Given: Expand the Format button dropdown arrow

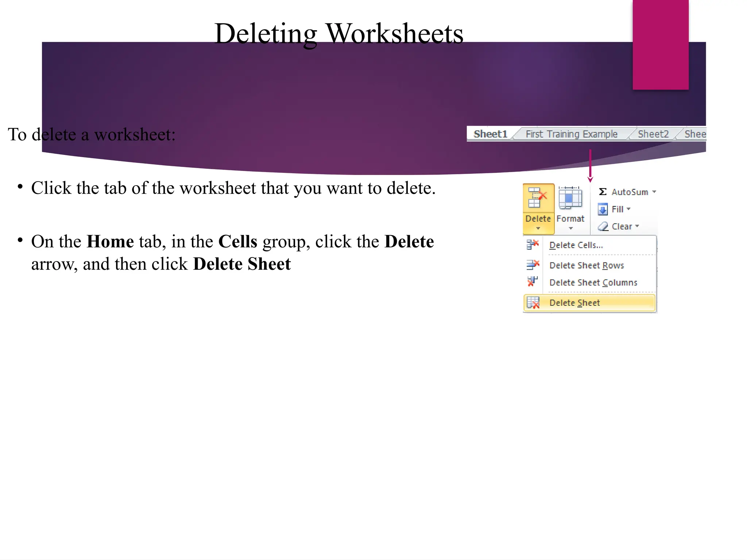Looking at the screenshot, I should (x=571, y=229).
